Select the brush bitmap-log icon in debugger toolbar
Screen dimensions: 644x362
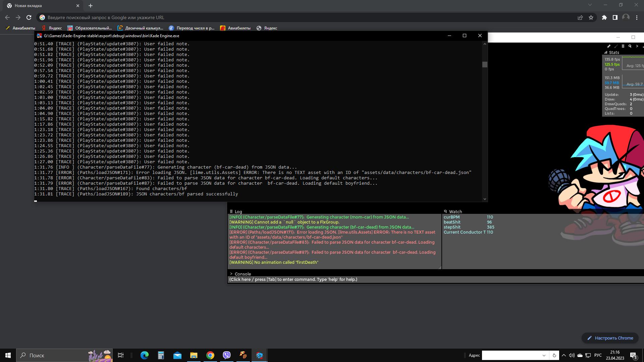tap(615, 46)
